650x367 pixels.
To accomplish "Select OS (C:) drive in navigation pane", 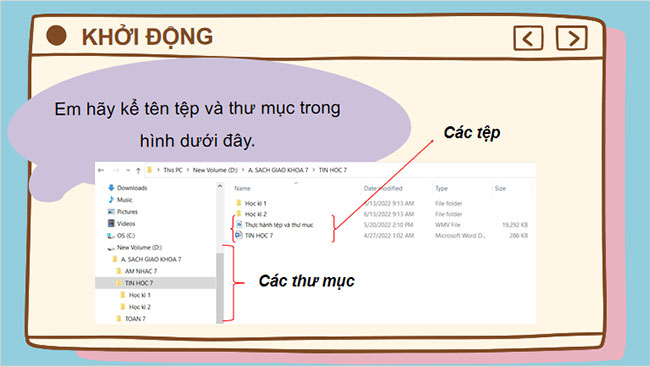I will tap(126, 236).
